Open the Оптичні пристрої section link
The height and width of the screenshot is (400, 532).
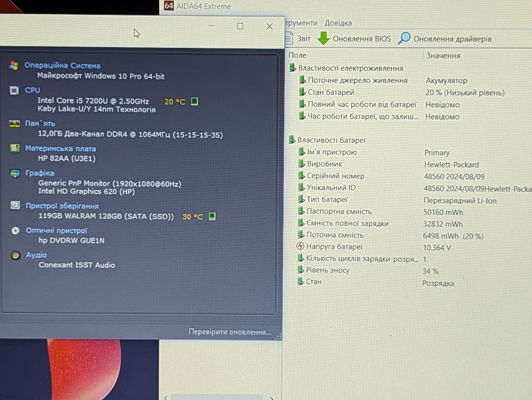click(57, 231)
